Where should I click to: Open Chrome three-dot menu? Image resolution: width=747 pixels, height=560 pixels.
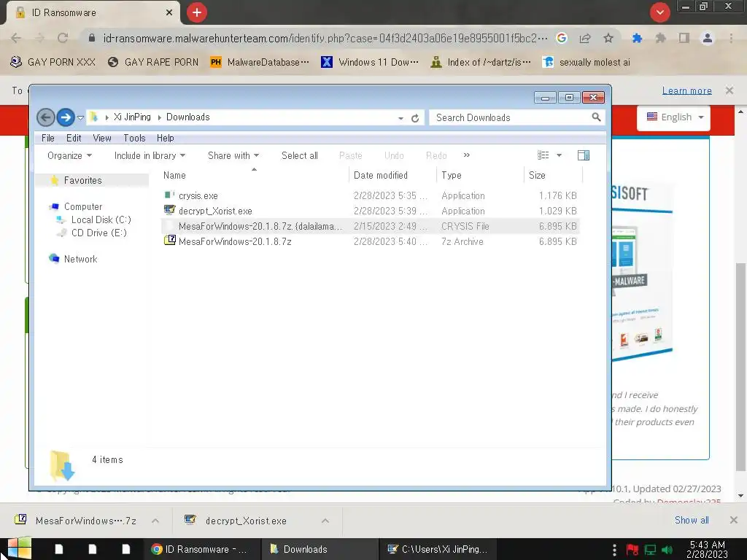[x=731, y=38]
